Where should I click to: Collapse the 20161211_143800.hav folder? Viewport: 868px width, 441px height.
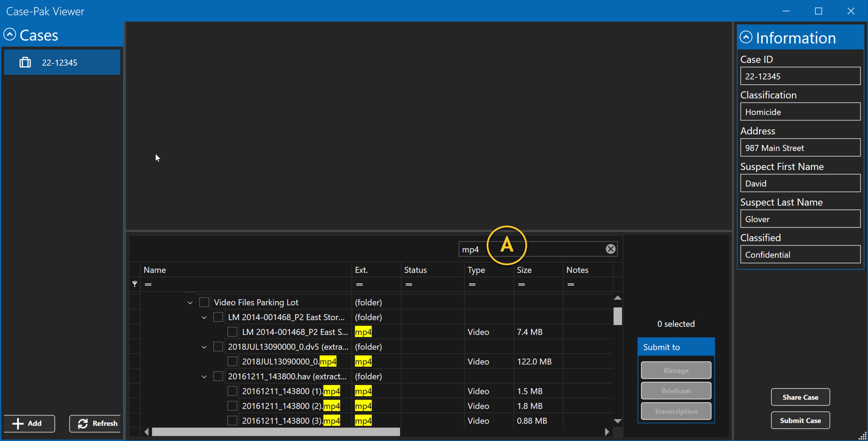coord(204,377)
